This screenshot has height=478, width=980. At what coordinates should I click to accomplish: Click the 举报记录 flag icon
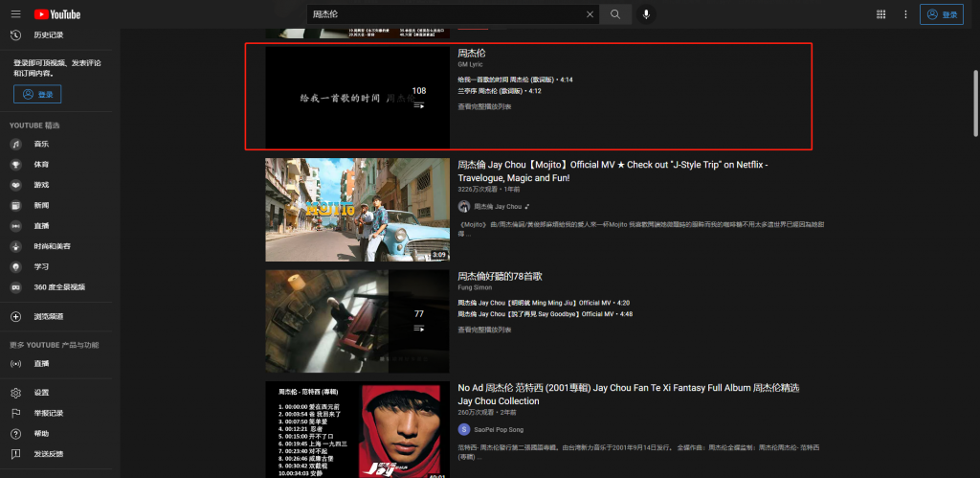point(15,413)
